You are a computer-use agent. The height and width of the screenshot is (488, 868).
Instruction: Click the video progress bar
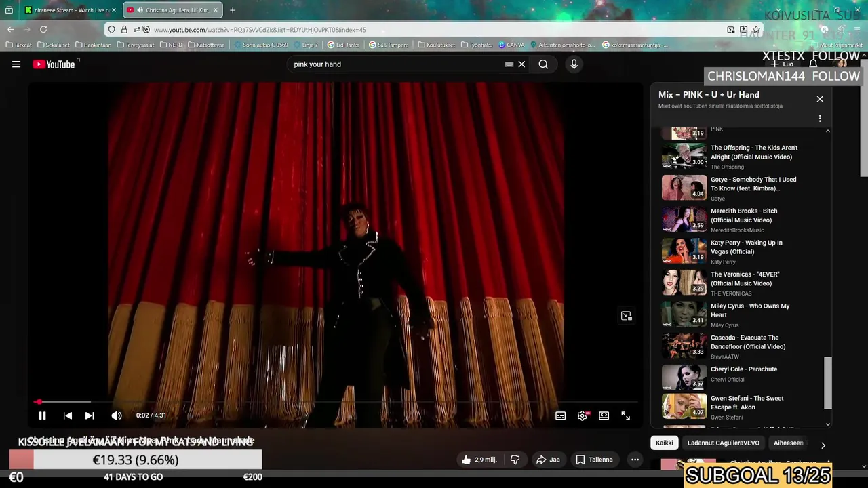[x=335, y=402]
